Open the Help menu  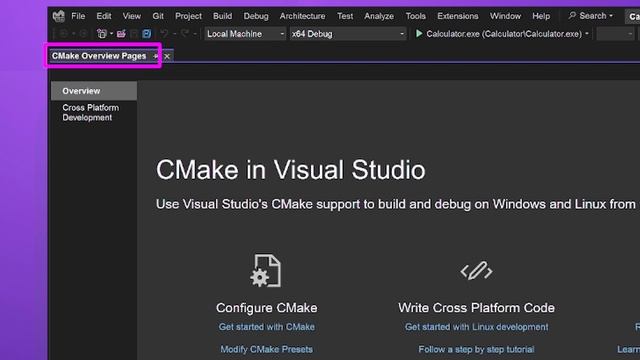tap(541, 16)
